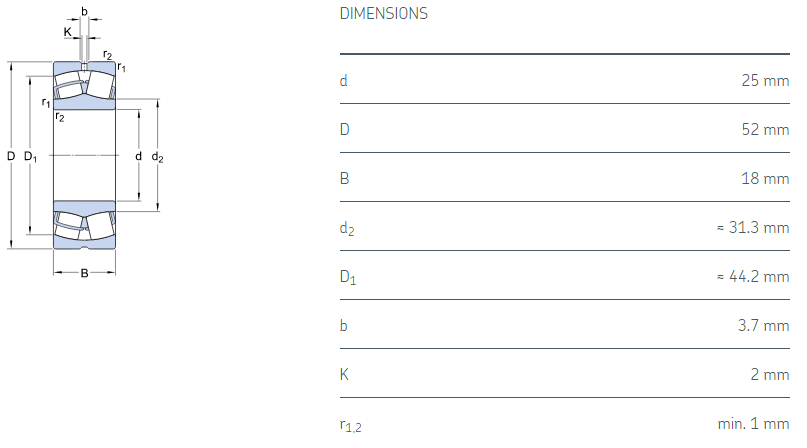Click the D1 label on the bearing drawing
Screen dimensions: 807x448
coord(30,157)
